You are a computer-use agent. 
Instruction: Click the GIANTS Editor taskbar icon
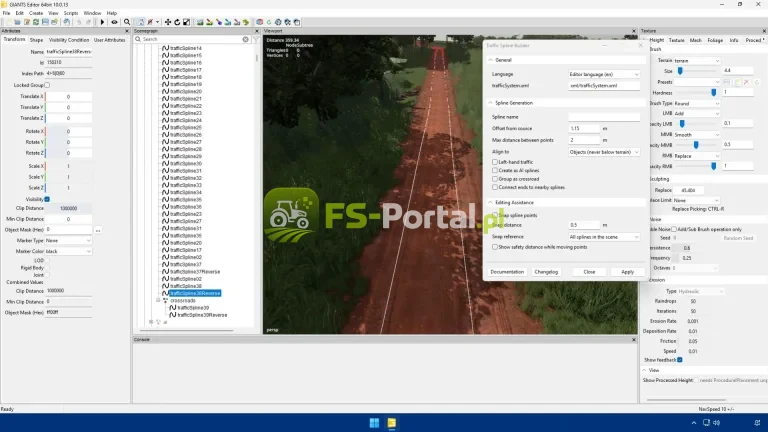click(x=392, y=423)
